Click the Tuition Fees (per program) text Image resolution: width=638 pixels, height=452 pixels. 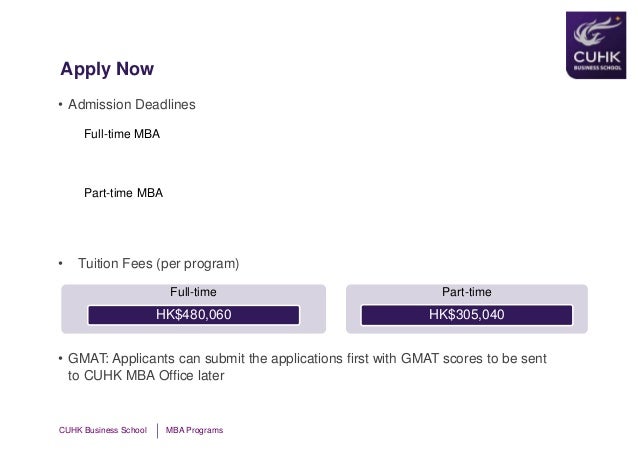(x=159, y=264)
